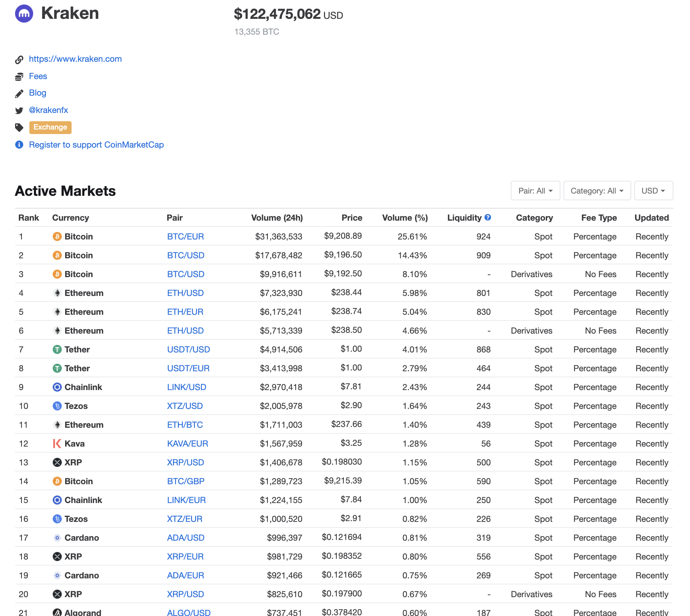Image resolution: width=690 pixels, height=616 pixels.
Task: Open the XTZ/USD pair link
Action: click(x=185, y=406)
